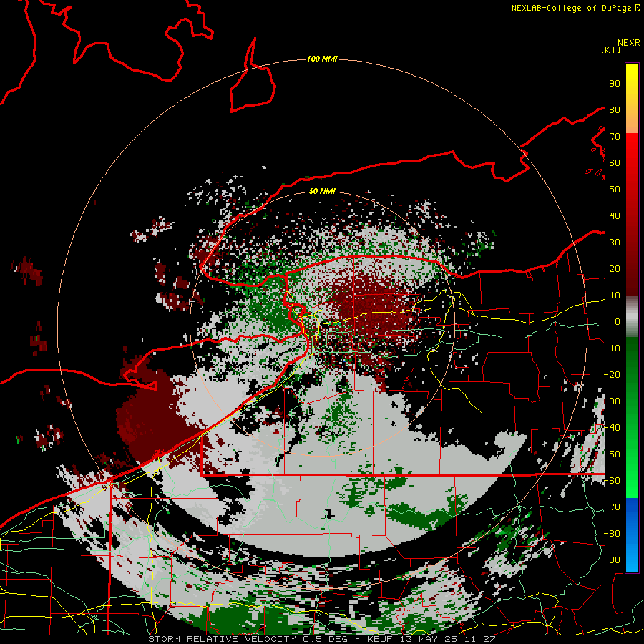Click the 90 value on velocity scale

(615, 84)
